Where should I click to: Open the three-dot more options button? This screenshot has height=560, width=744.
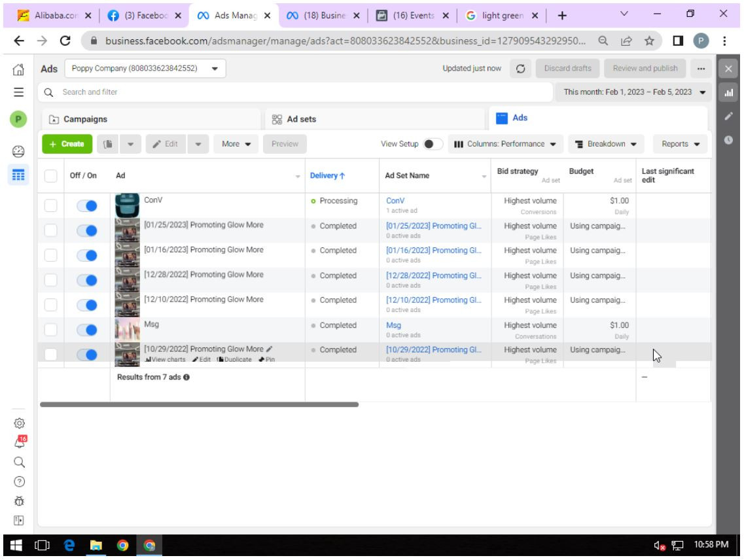[701, 69]
